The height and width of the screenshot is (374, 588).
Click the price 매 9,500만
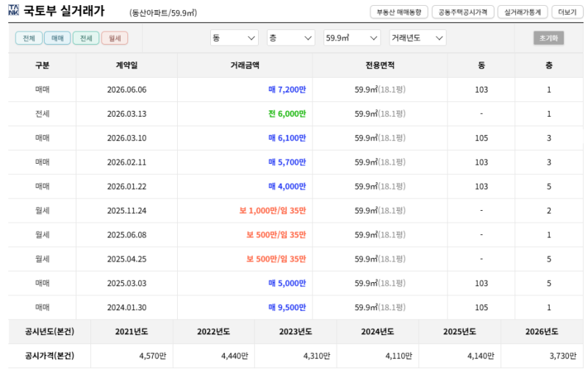pyautogui.click(x=287, y=307)
